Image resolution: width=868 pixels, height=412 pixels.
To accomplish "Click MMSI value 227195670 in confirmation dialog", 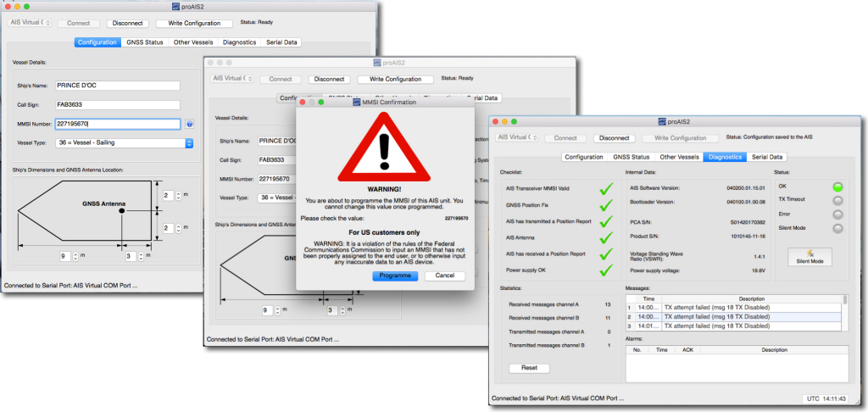I will 456,219.
